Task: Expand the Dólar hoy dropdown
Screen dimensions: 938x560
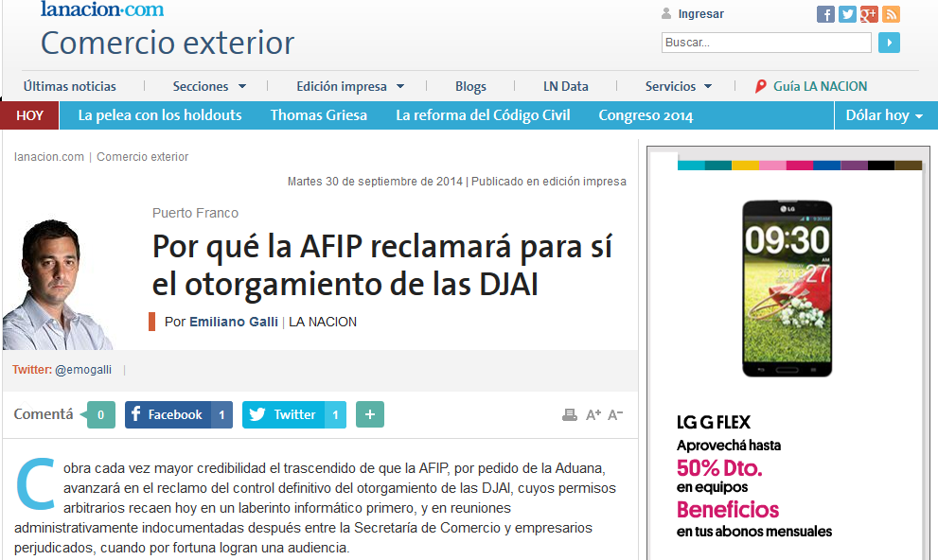Action: 884,115
